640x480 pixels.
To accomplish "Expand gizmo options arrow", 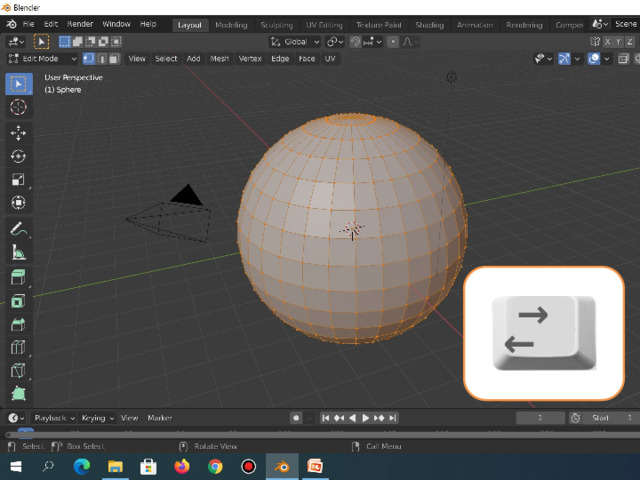I will 577,59.
